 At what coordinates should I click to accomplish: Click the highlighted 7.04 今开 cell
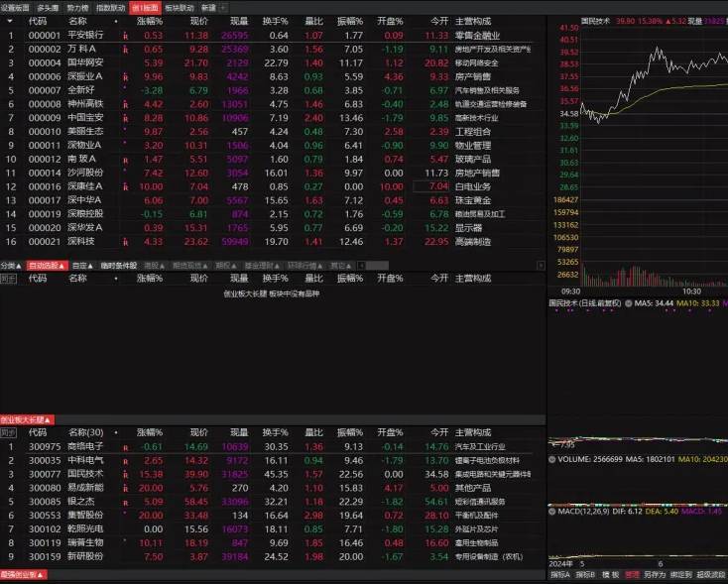tap(431, 186)
